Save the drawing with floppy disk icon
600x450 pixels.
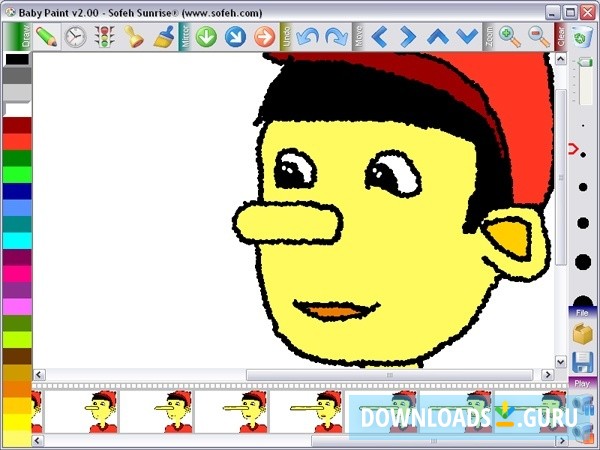[x=582, y=362]
